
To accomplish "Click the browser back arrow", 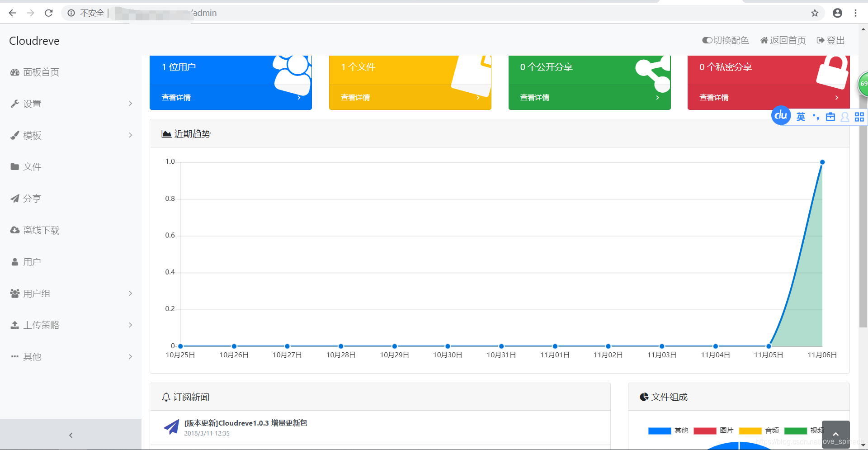I will (12, 13).
